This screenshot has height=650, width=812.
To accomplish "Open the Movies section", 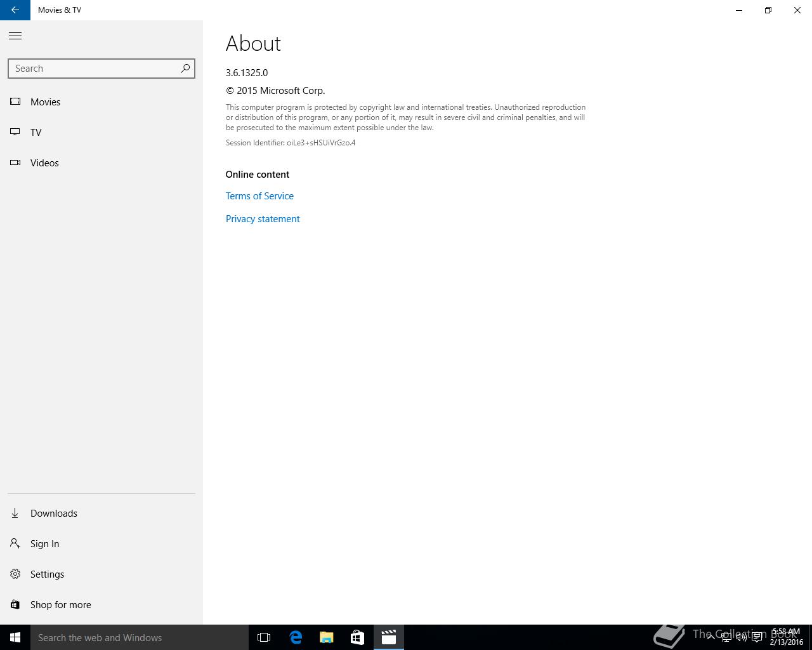I will click(101, 102).
